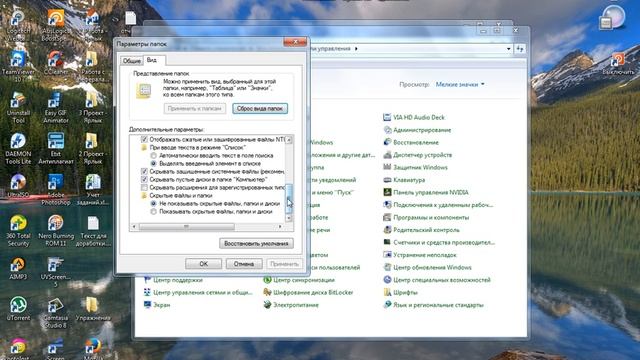Click the scroll-down arrow of advanced settings list
Viewport: 640px width, 360px height.
tap(289, 218)
